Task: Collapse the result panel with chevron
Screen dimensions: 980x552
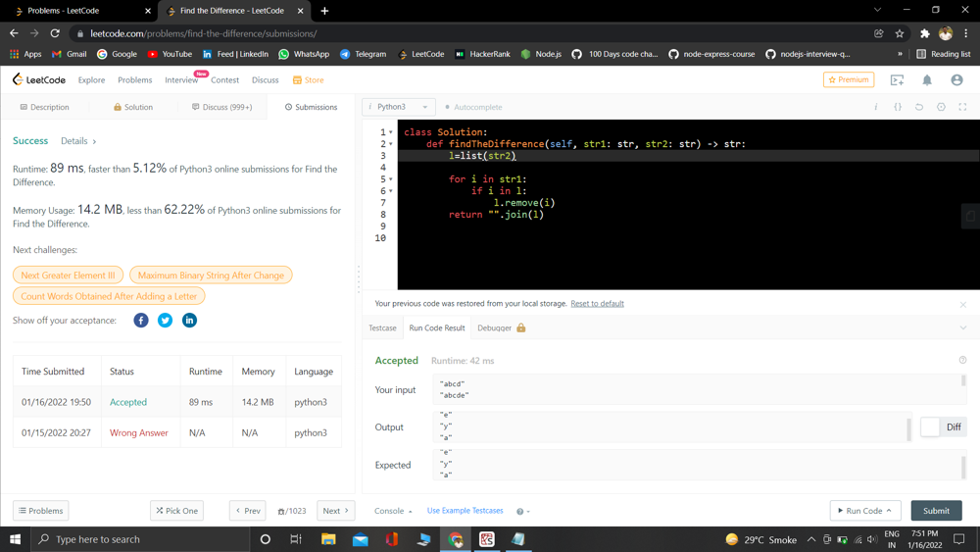Action: point(962,328)
